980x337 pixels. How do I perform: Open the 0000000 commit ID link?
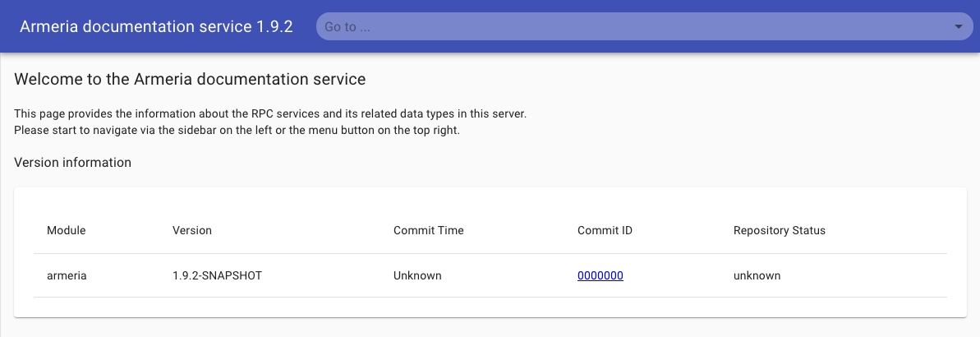[600, 276]
